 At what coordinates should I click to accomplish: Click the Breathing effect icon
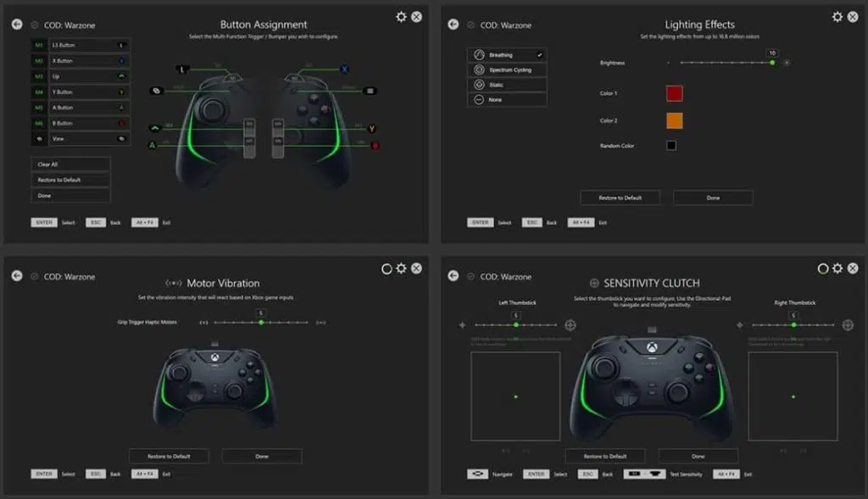(480, 55)
